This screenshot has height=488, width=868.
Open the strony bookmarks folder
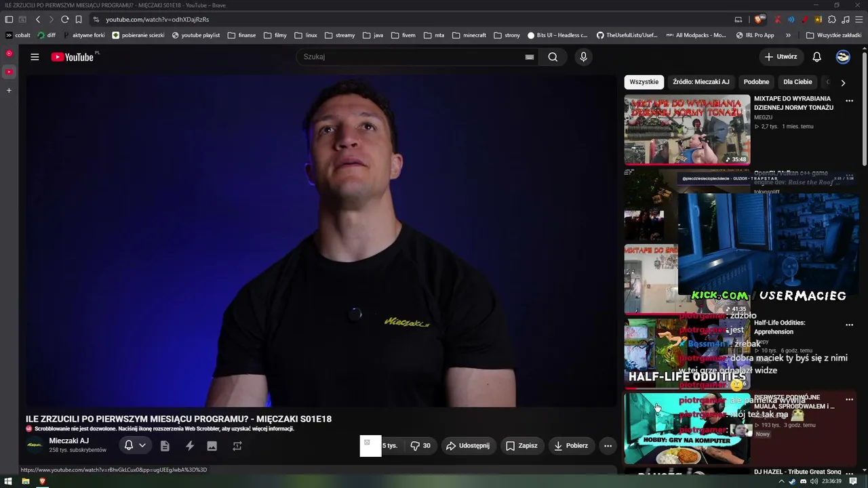pos(507,35)
